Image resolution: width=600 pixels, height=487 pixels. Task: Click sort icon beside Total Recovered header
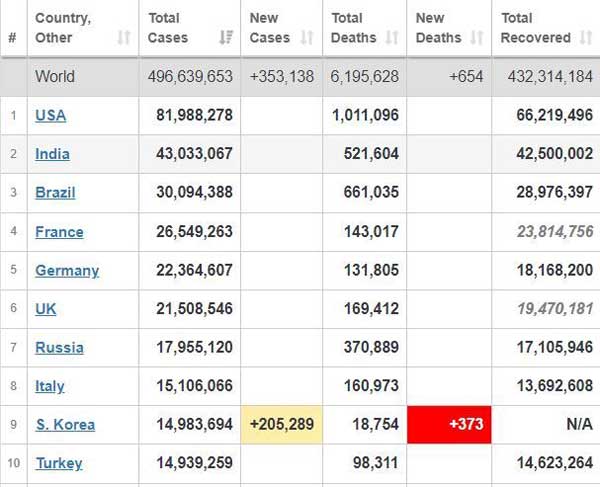pyautogui.click(x=585, y=38)
